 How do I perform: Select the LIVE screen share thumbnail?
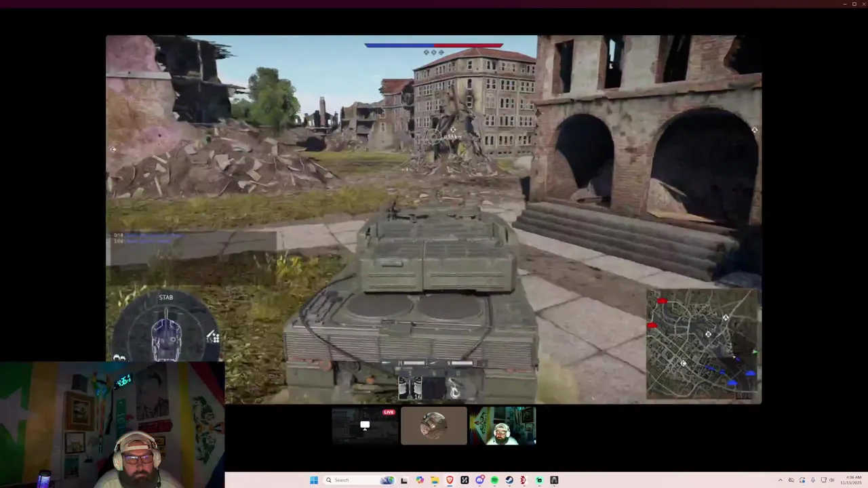click(365, 426)
